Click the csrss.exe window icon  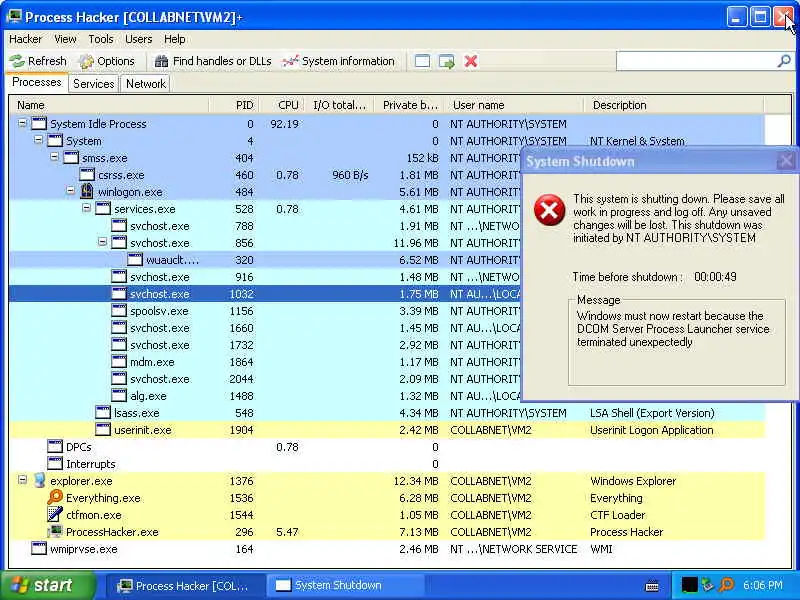tap(87, 174)
